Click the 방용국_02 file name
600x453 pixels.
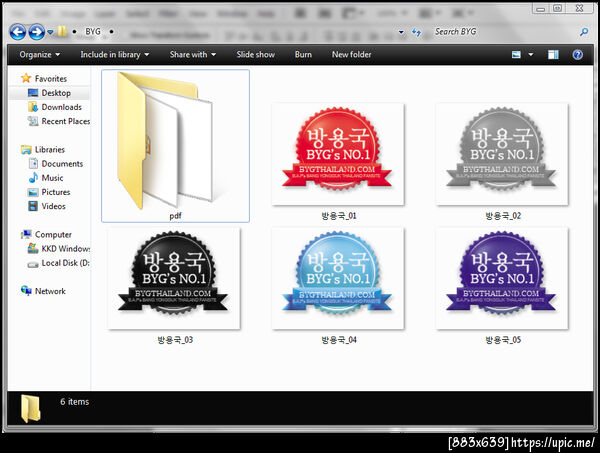(x=503, y=216)
